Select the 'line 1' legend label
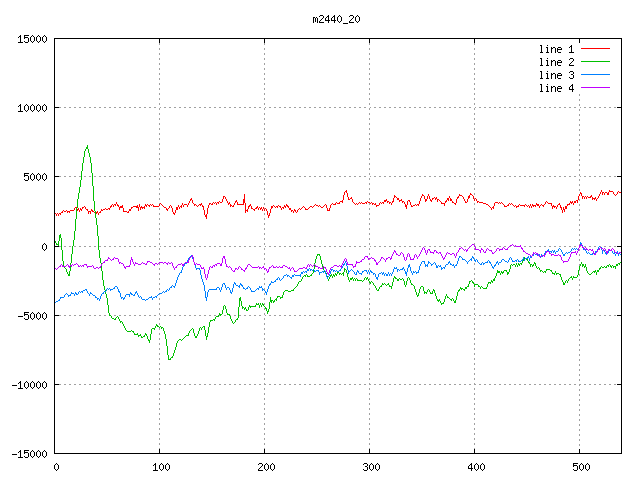Viewport: 640px width, 480px height. pos(556,49)
